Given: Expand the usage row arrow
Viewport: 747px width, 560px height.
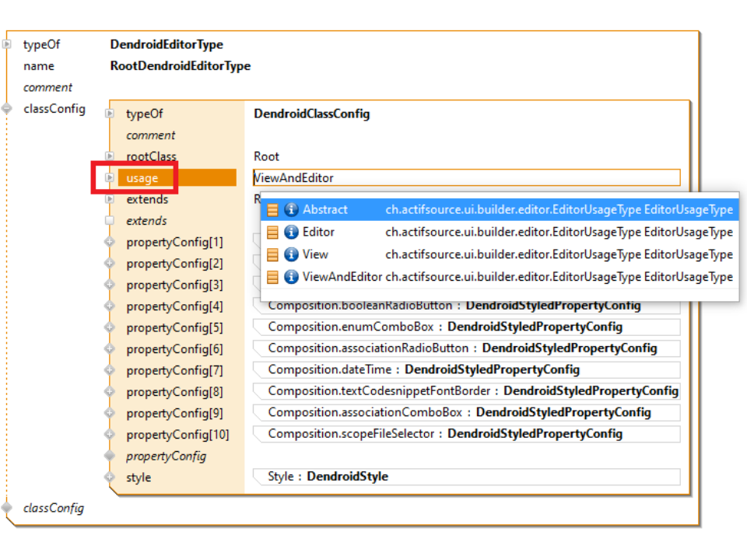Looking at the screenshot, I should (x=110, y=178).
